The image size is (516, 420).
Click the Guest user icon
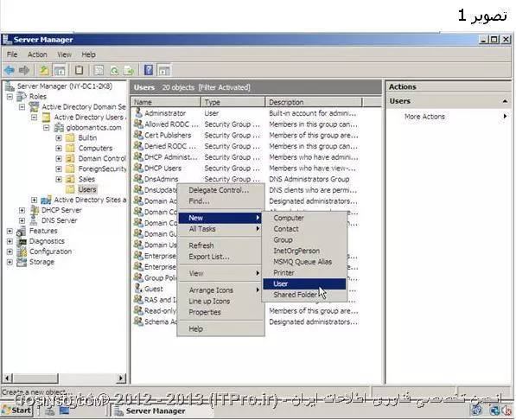coord(138,289)
